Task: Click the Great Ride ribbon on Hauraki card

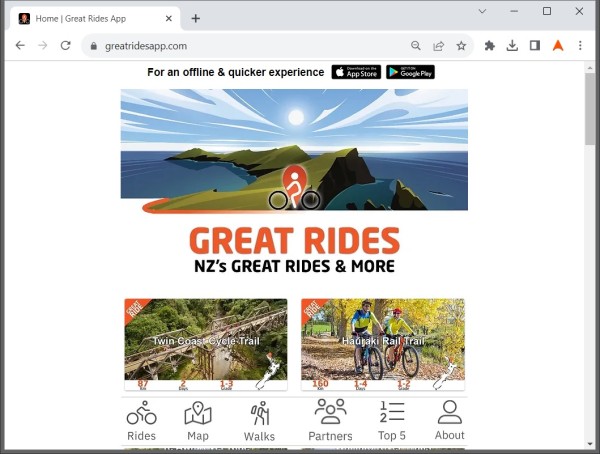Action: pyautogui.click(x=312, y=309)
